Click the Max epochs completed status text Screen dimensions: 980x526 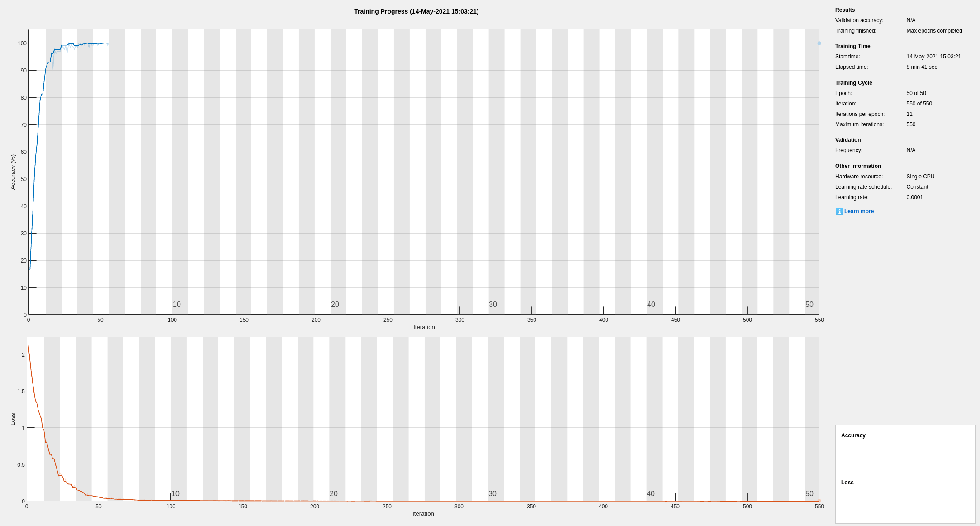click(934, 31)
